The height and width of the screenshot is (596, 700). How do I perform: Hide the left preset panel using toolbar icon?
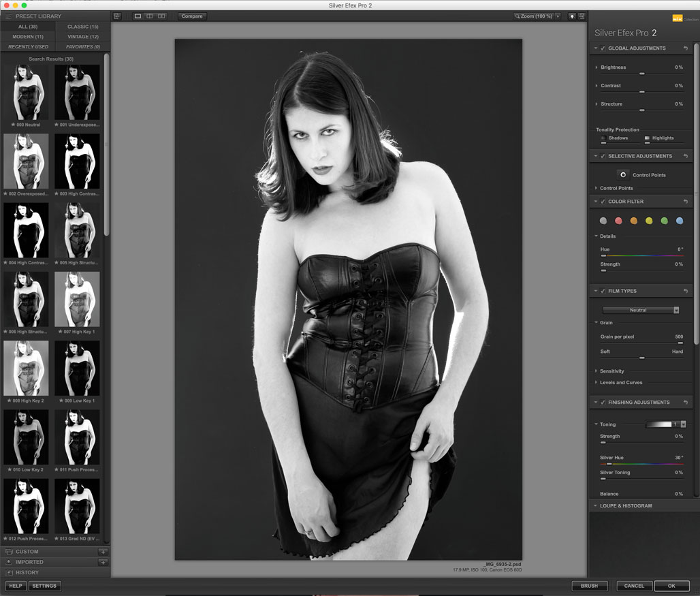click(x=117, y=16)
